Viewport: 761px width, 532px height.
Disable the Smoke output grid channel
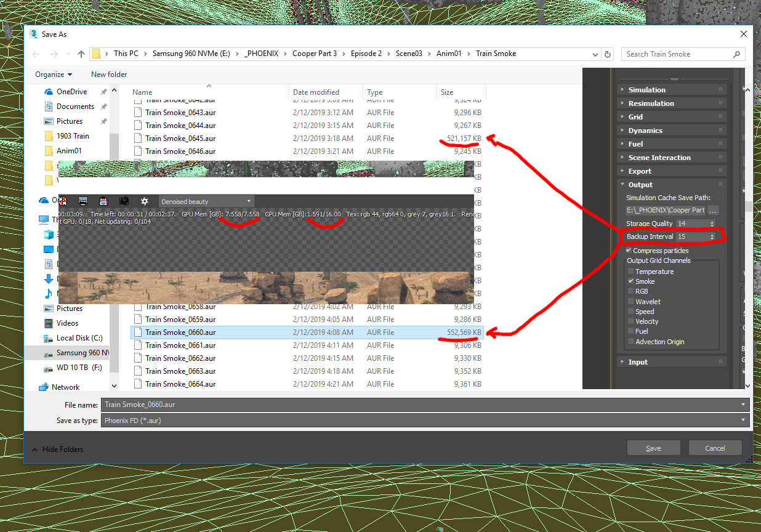(x=631, y=281)
